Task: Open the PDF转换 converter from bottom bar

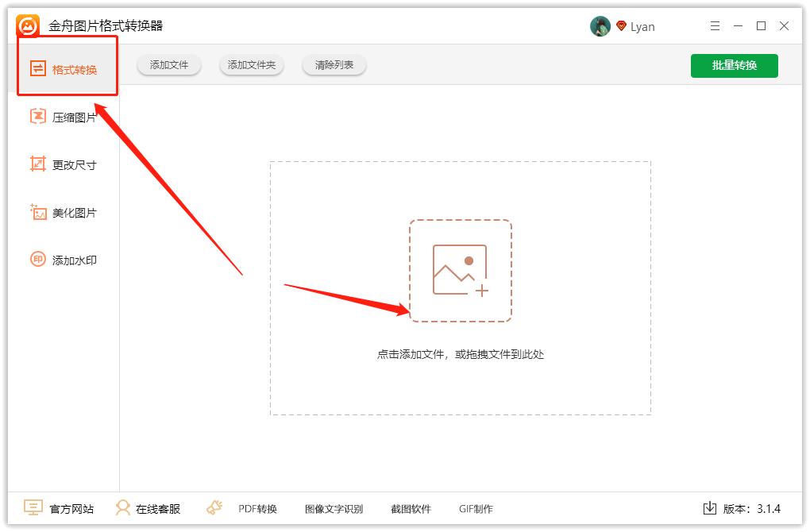Action: point(256,508)
